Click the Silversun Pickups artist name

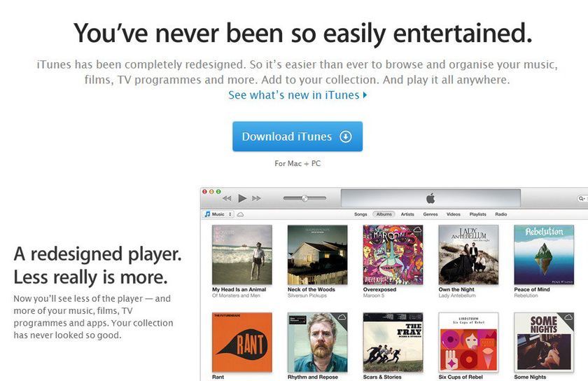(307, 296)
